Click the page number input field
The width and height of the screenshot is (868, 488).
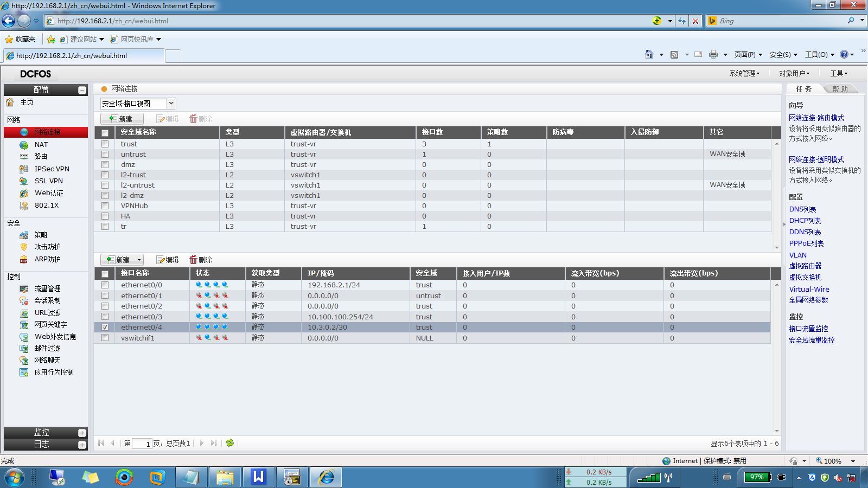[x=142, y=444]
